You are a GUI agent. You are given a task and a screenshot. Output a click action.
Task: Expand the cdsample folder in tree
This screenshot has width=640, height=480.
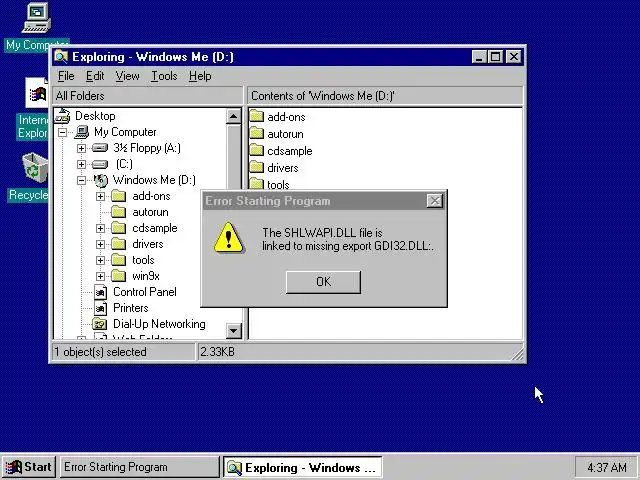[100, 228]
